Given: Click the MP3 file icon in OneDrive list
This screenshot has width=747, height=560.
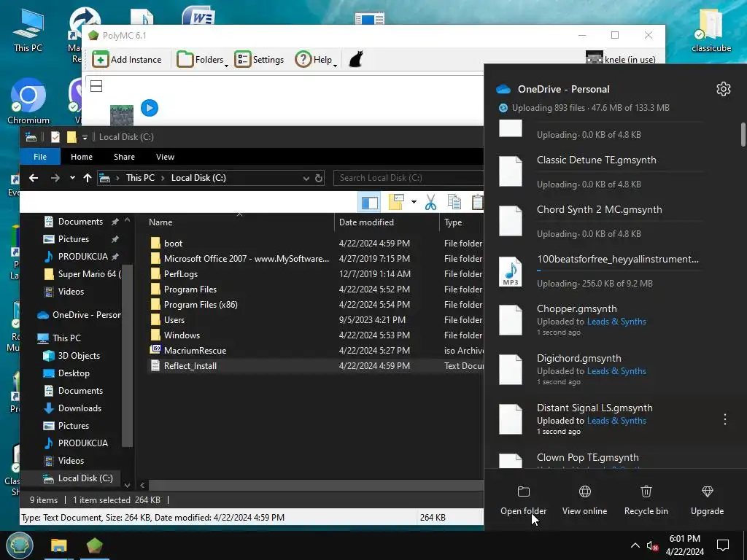Looking at the screenshot, I should (510, 271).
